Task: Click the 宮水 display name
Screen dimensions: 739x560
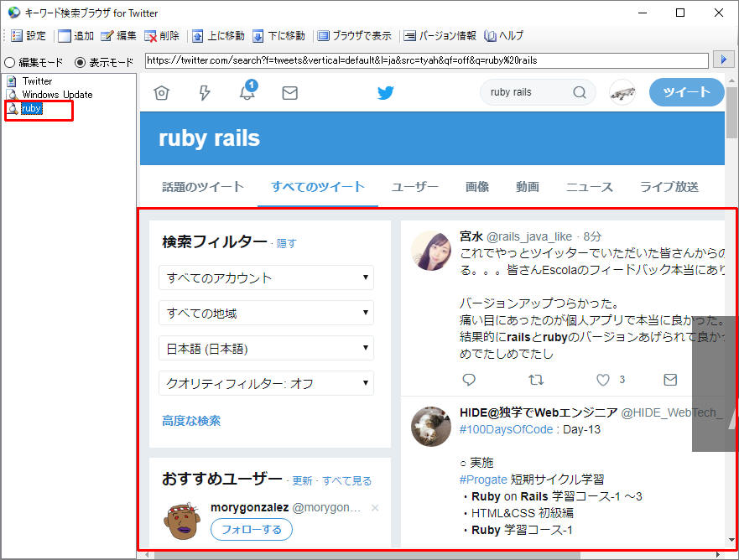Action: [x=471, y=236]
